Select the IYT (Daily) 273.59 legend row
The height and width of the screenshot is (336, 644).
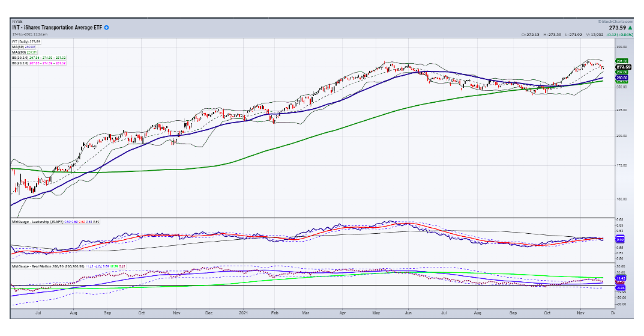26,41
